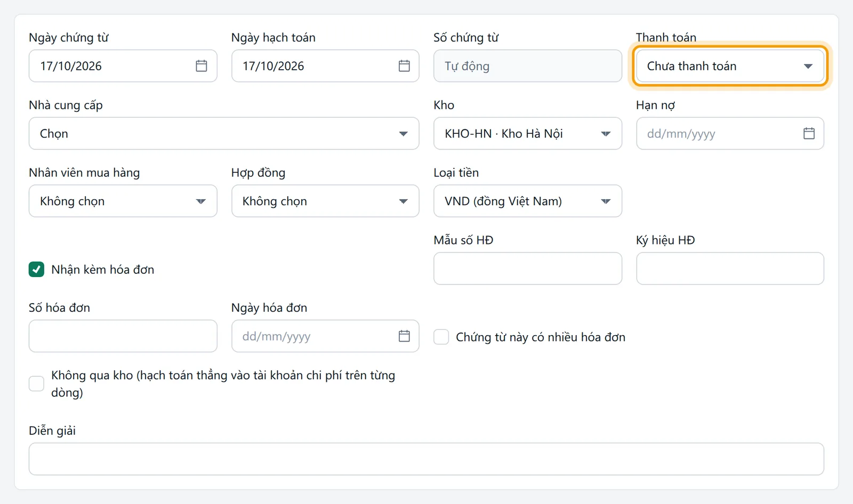Open Kho dropdown KHO-HN Kho Hà Nội
Image resolution: width=853 pixels, height=504 pixels.
[x=528, y=133]
